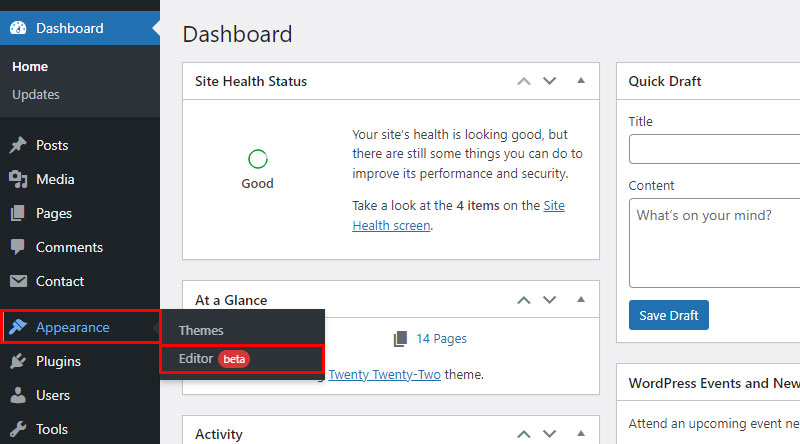Click the Site Health Status heading
Image resolution: width=800 pixels, height=444 pixels.
[251, 81]
